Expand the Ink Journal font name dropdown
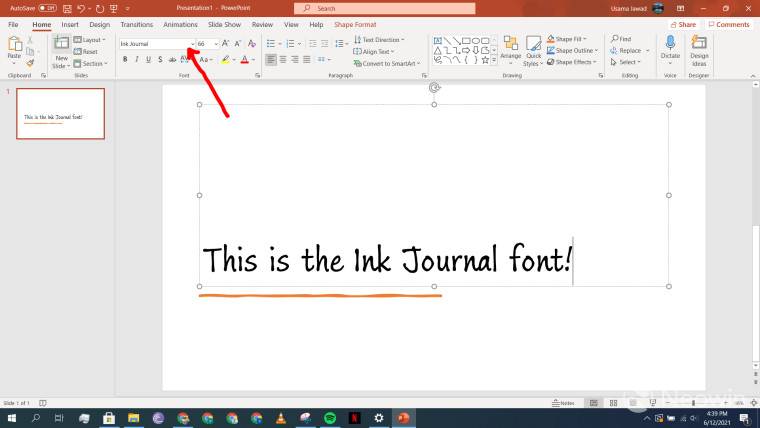 pyautogui.click(x=191, y=44)
